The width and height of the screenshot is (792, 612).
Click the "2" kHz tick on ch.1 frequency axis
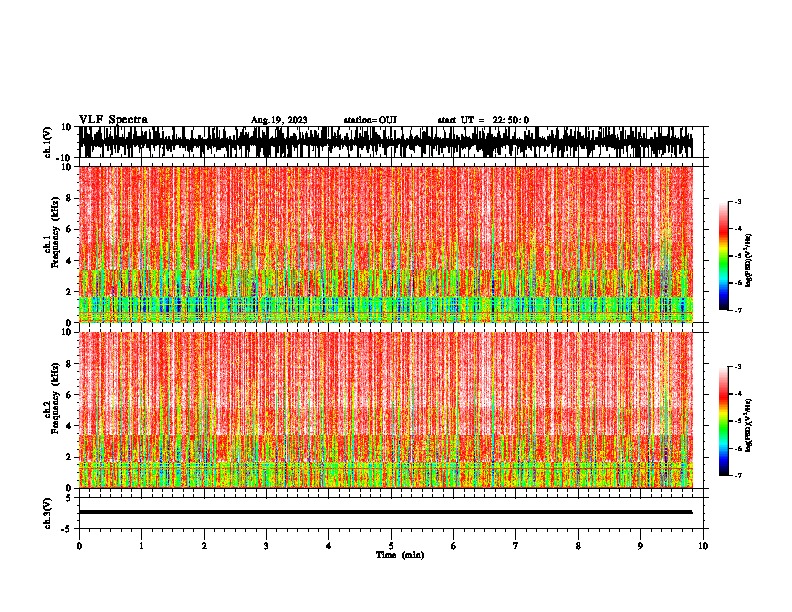tap(70, 291)
